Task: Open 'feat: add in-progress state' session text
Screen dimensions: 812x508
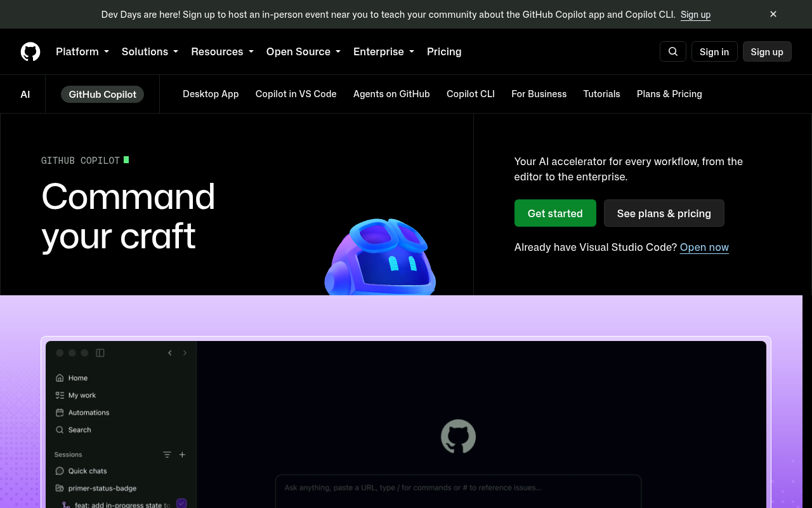Action: (122, 505)
